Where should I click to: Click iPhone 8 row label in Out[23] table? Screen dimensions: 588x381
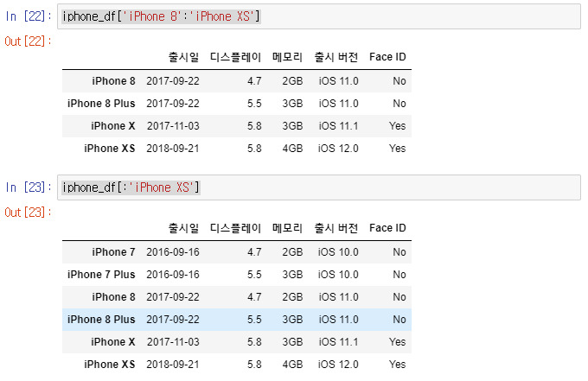point(113,297)
